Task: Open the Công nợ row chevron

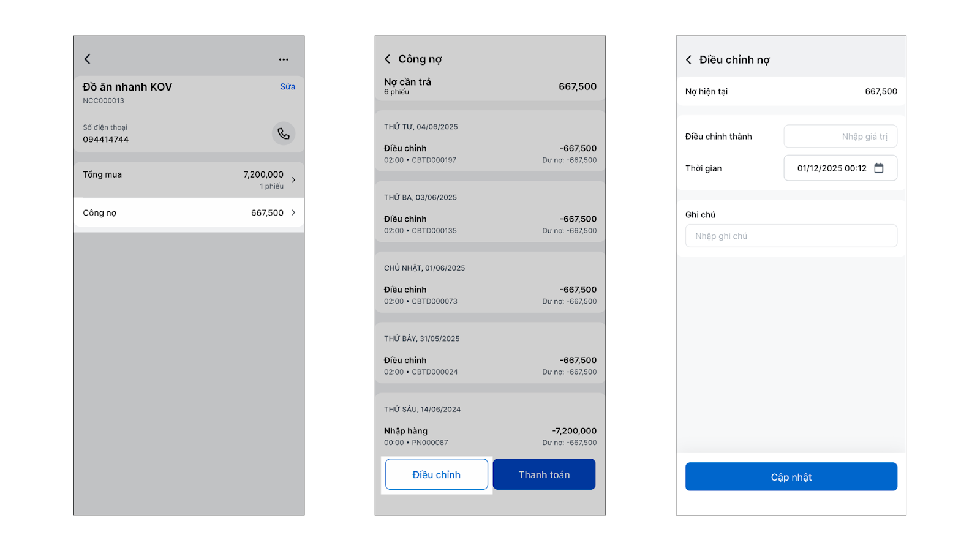Action: pos(293,213)
